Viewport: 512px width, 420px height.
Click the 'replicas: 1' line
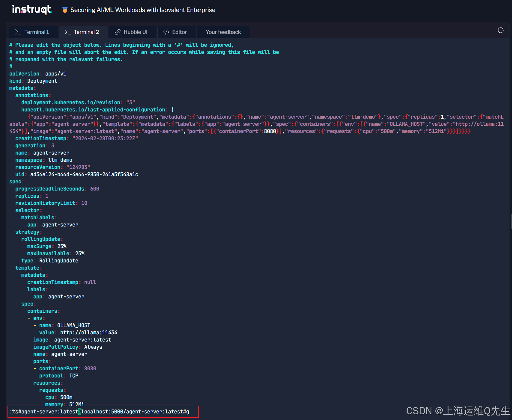click(32, 196)
